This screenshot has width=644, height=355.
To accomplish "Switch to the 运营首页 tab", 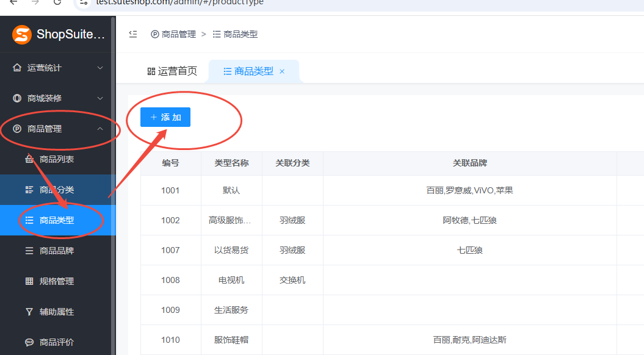I will 172,71.
